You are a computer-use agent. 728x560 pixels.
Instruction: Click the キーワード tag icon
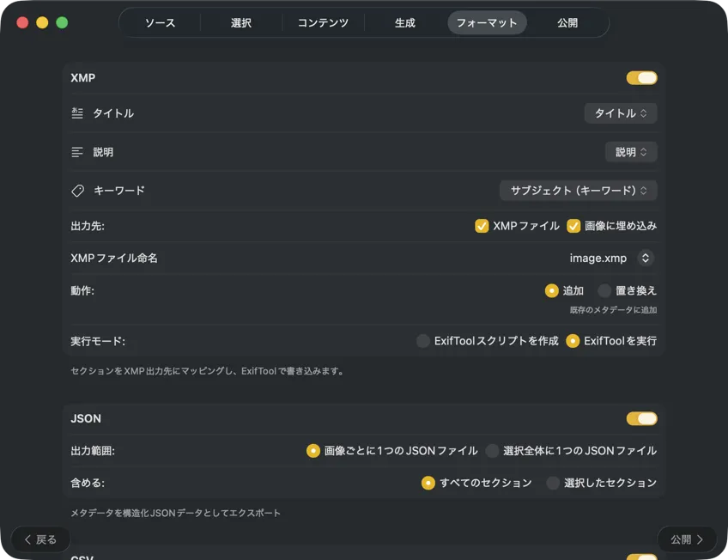tap(77, 190)
